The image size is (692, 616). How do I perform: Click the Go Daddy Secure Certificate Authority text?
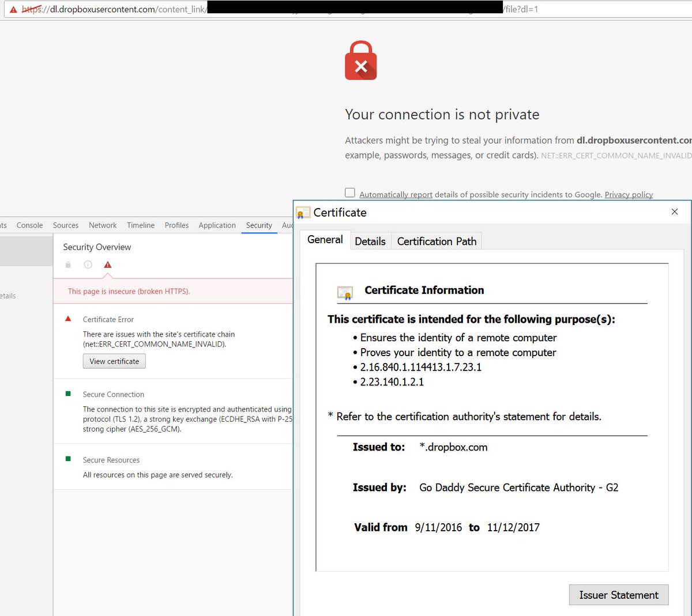tap(518, 487)
